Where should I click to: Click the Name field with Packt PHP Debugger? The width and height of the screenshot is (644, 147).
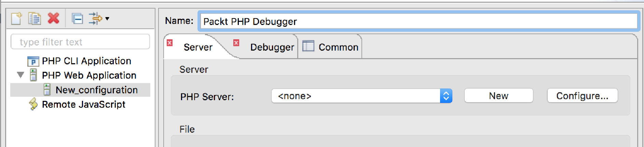coord(418,22)
